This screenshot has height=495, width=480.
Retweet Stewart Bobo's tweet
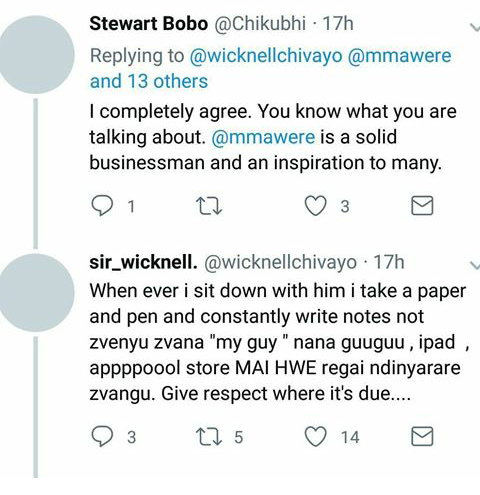point(209,206)
